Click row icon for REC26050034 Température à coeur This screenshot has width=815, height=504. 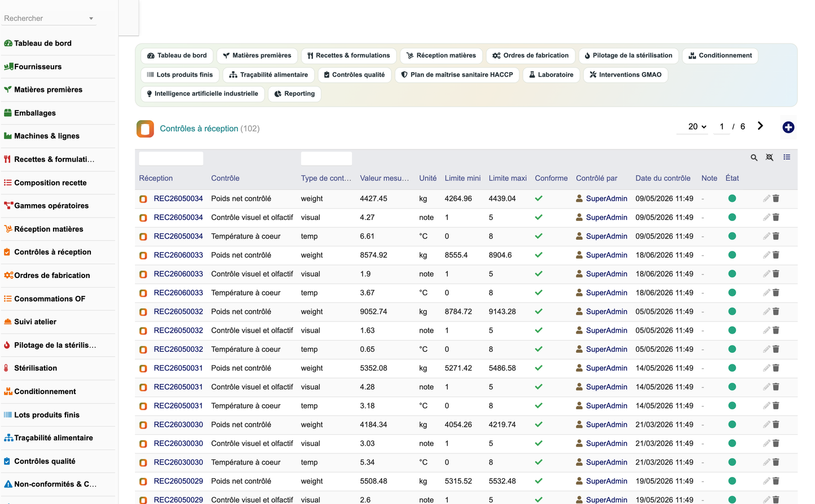pyautogui.click(x=143, y=237)
